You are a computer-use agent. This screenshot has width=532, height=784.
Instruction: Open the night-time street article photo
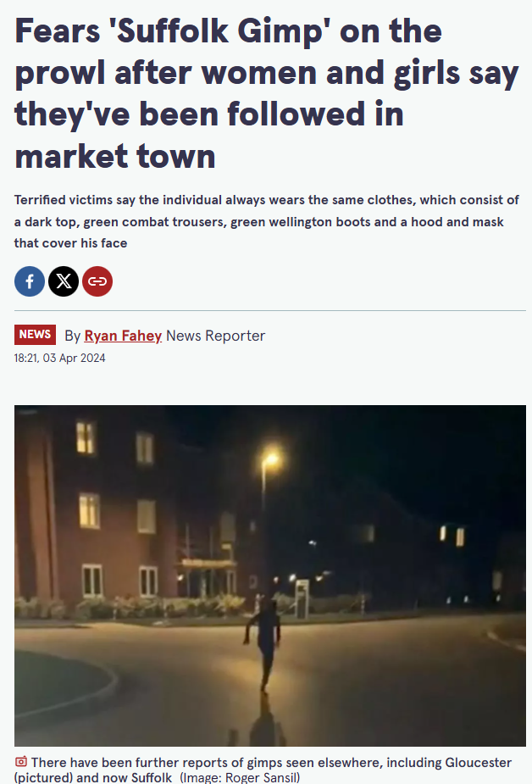coord(270,576)
